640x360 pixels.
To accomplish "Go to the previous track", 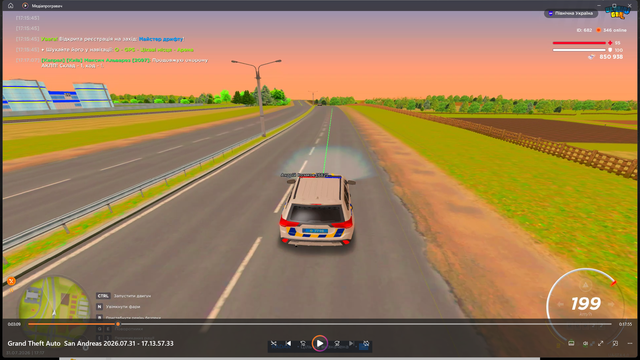I will (289, 344).
